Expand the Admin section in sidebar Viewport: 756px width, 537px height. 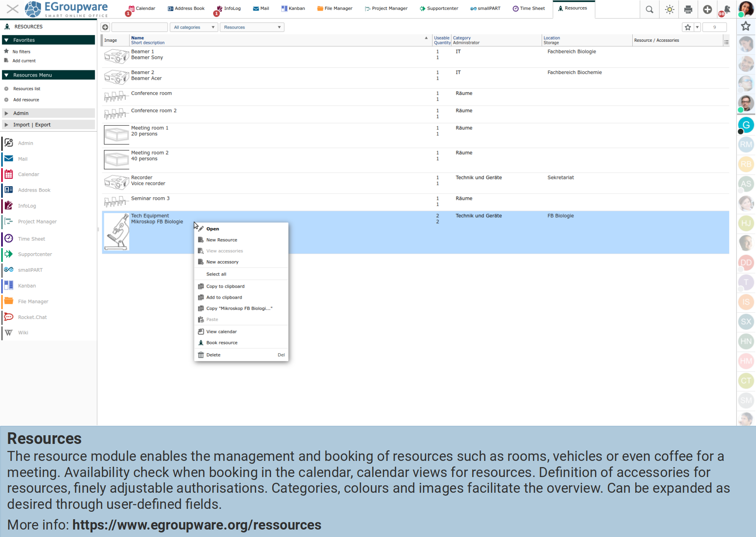21,113
